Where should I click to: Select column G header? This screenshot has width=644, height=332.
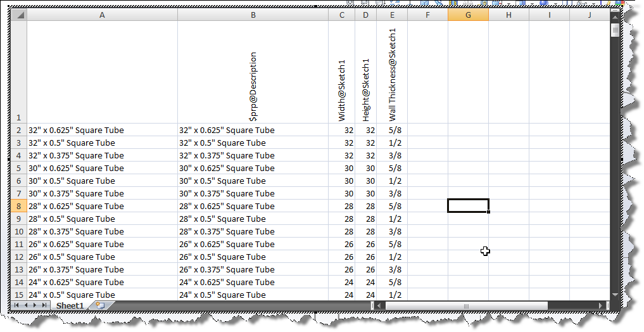(468, 15)
